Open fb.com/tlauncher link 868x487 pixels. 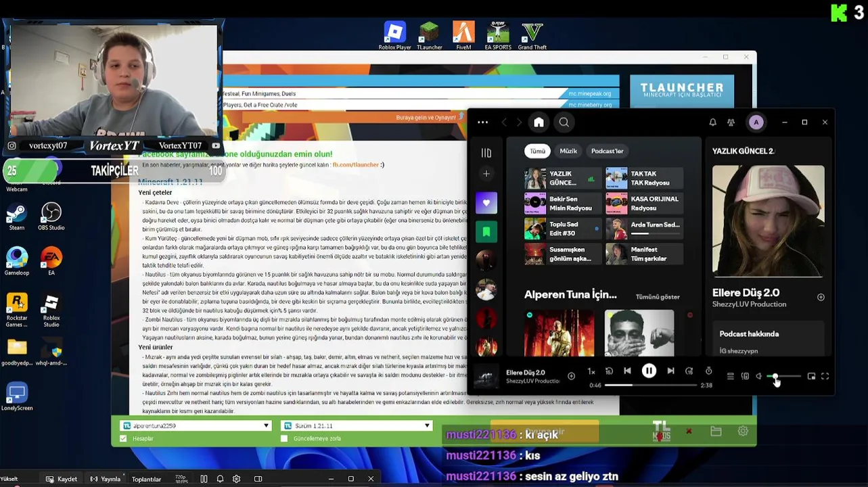355,164
